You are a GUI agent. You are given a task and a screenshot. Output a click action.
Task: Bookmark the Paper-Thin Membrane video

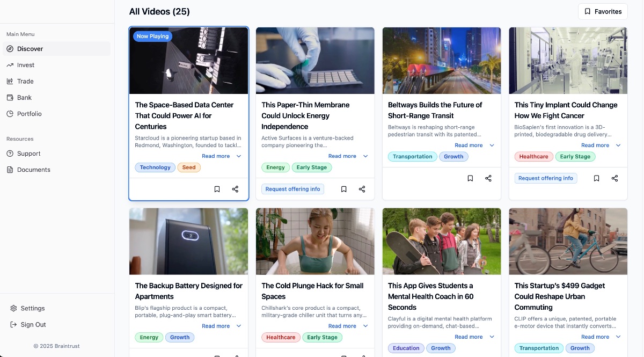343,189
